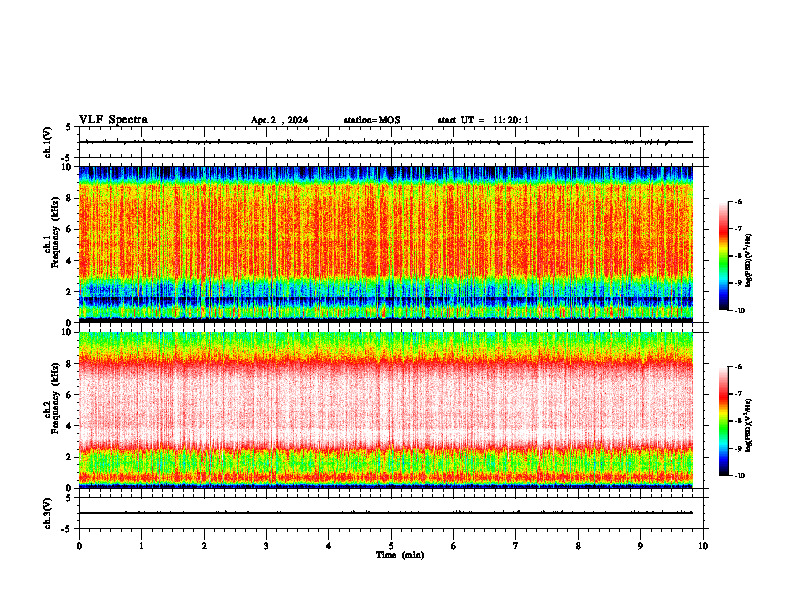This screenshot has height=612, width=792.
Task: Click inside the ch.2 spectrogram panel
Action: (386, 410)
